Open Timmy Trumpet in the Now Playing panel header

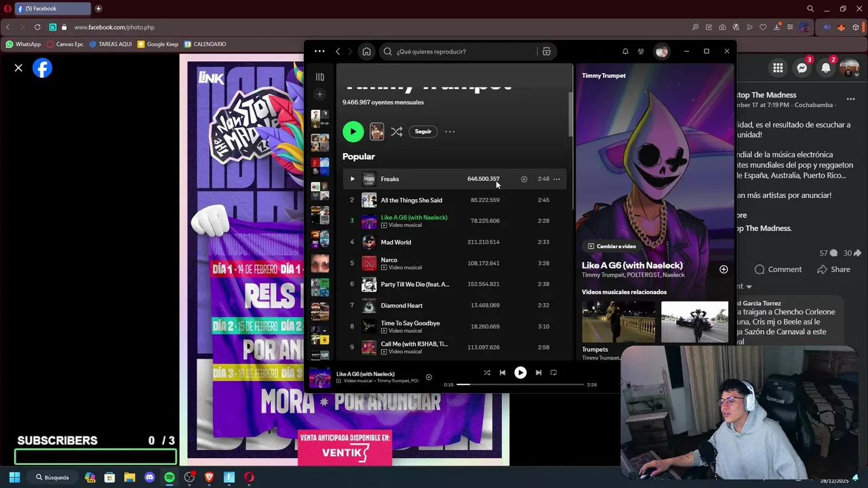pos(604,75)
